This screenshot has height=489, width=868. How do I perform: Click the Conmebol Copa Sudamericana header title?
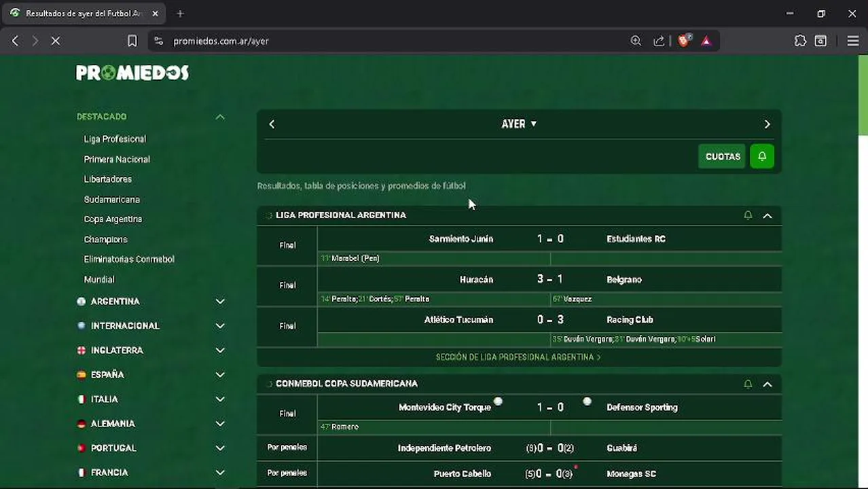[346, 384]
